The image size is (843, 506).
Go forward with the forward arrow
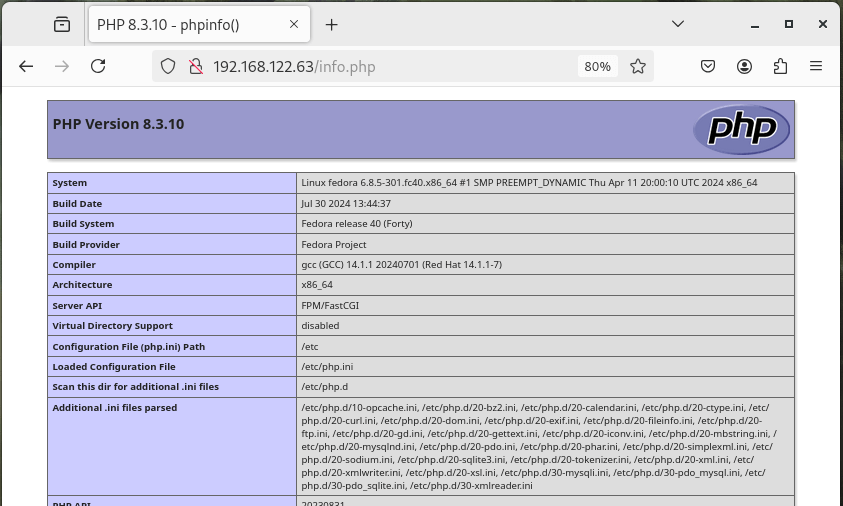pos(62,66)
